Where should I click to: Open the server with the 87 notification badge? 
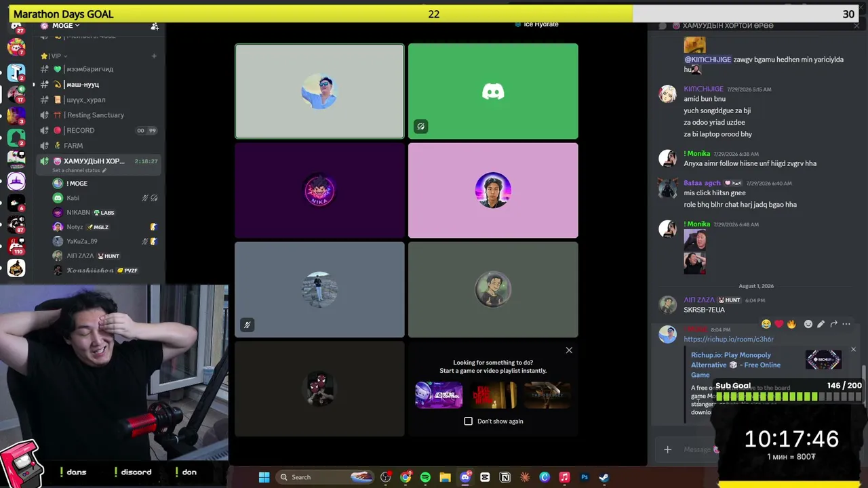click(16, 224)
